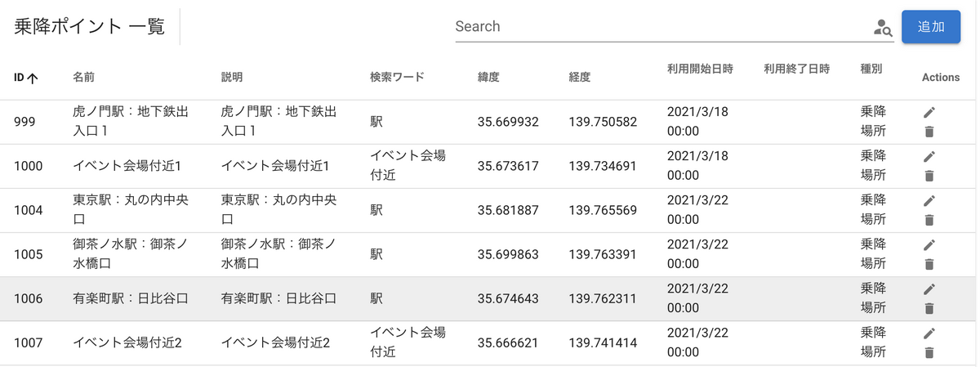Edit row 1007 with pencil icon

(929, 333)
